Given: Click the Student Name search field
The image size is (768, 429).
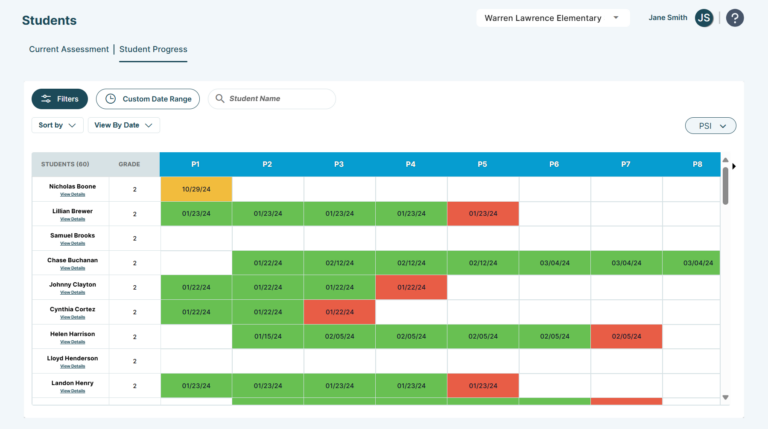Looking at the screenshot, I should (272, 98).
